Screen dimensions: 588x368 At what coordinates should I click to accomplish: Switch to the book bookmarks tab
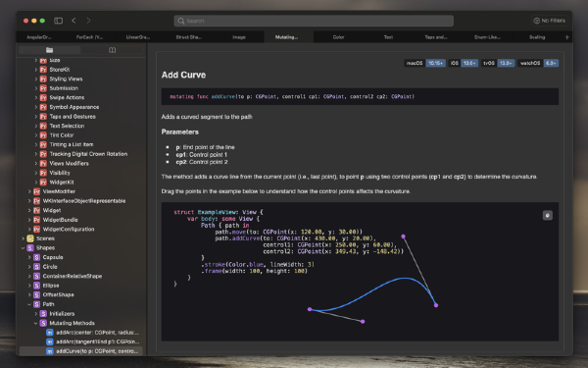112,50
